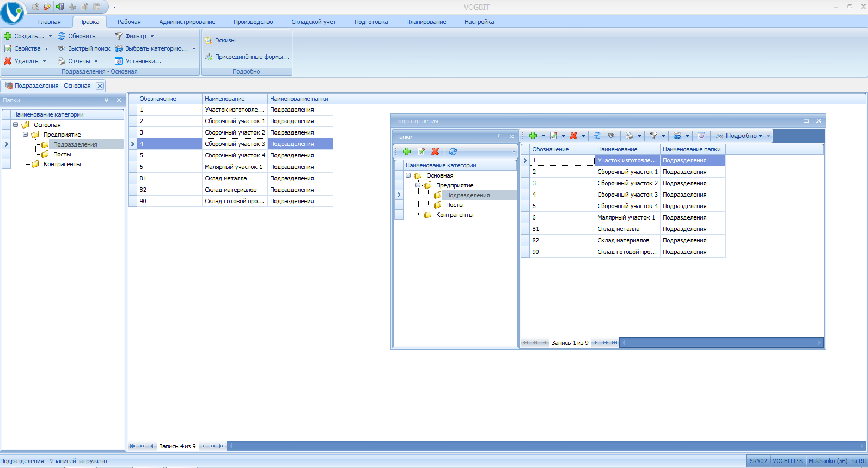Click the red X Удалить ribbon button

point(22,61)
